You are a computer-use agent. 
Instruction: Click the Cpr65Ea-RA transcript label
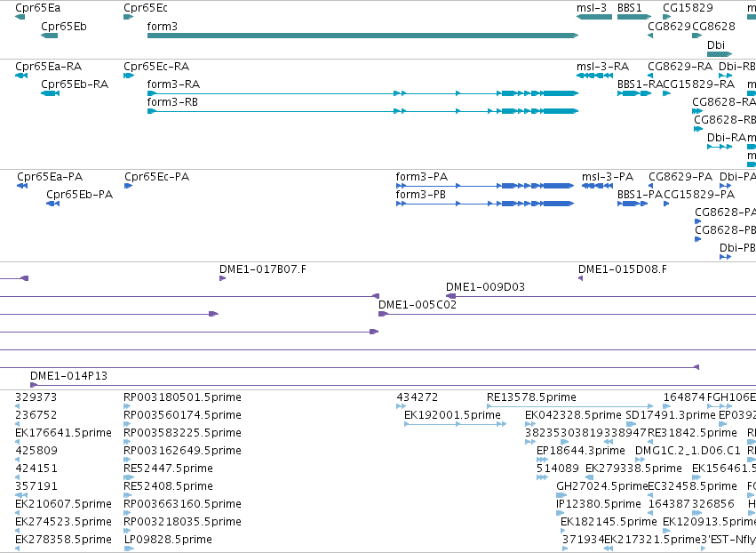click(49, 67)
